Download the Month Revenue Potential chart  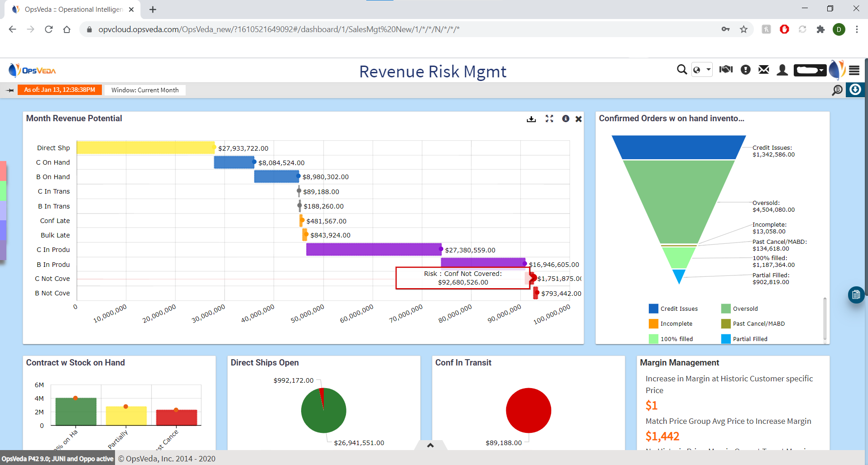coord(531,119)
